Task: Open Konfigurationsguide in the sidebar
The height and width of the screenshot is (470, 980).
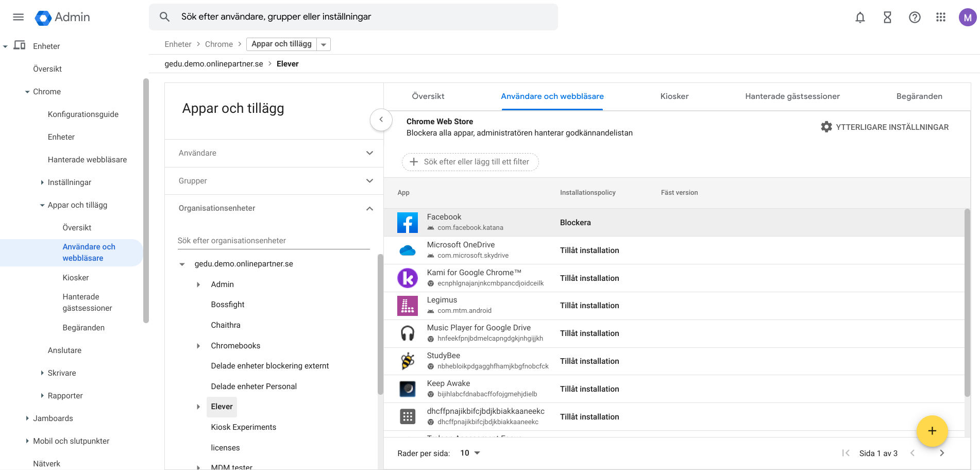Action: [x=83, y=114]
